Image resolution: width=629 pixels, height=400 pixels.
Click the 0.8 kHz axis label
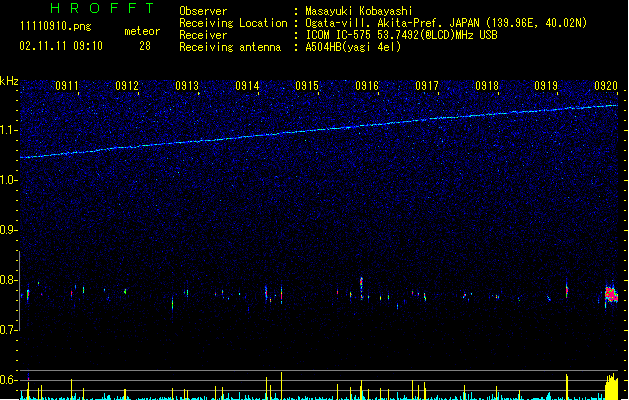[9, 280]
